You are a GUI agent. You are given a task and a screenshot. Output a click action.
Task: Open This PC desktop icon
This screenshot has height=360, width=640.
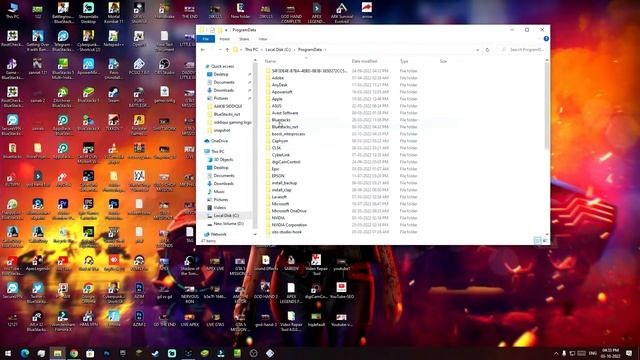coord(12,11)
